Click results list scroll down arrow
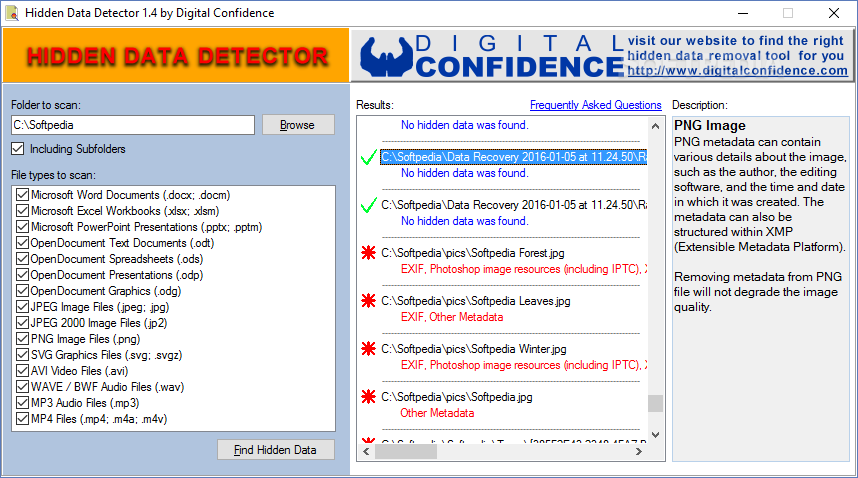858x478 pixels. (x=656, y=435)
